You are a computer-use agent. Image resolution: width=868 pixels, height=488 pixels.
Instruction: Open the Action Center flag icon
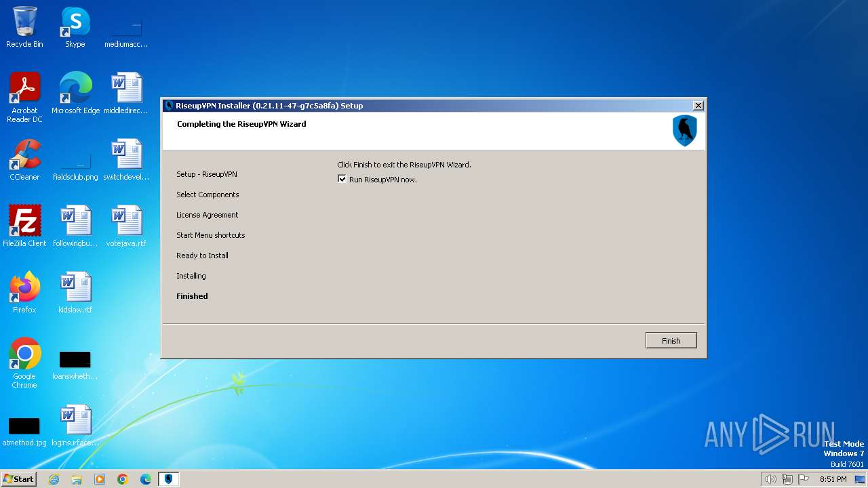pos(804,479)
